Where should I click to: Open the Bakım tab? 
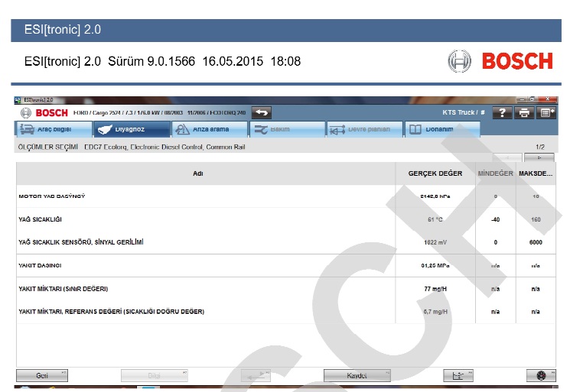(287, 129)
